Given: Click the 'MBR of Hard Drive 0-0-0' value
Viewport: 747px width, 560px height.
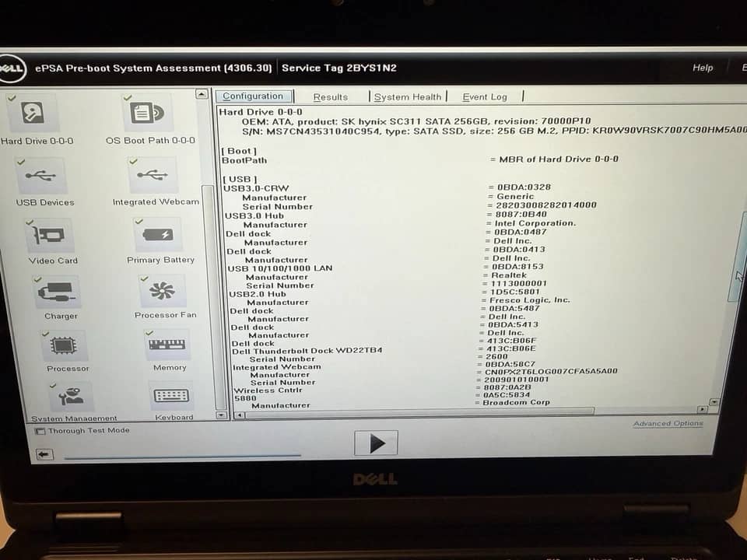Looking at the screenshot, I should coord(559,159).
